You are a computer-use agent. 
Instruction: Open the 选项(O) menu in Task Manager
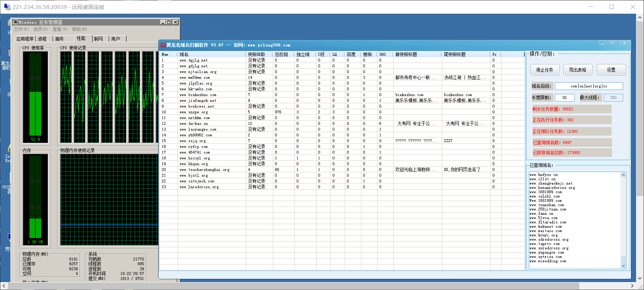[x=41, y=29]
